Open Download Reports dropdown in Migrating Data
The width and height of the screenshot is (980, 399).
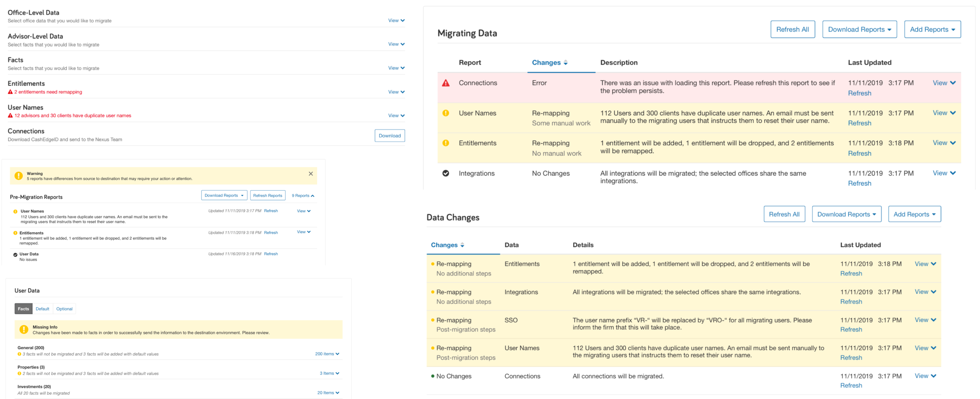(x=859, y=29)
